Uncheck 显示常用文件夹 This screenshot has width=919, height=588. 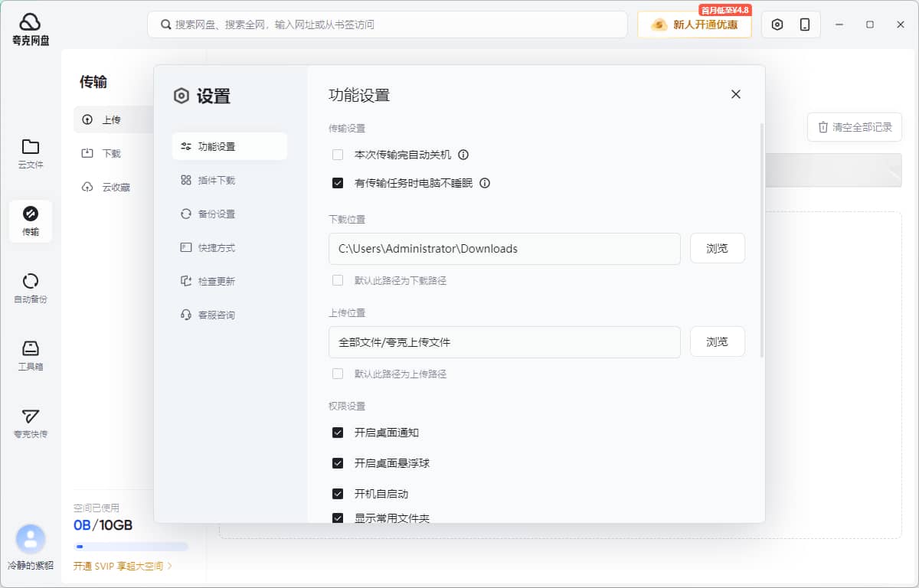(338, 518)
